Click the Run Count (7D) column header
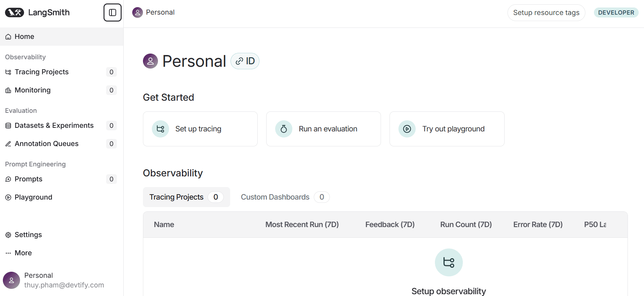 pyautogui.click(x=466, y=225)
